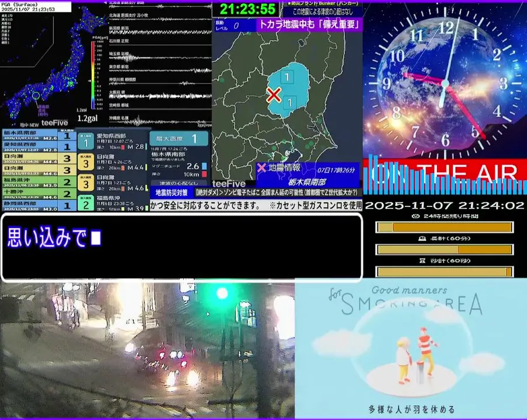Select the 栃木県南部 M2.6 row in list
The height and width of the screenshot is (420, 527).
coord(39,135)
